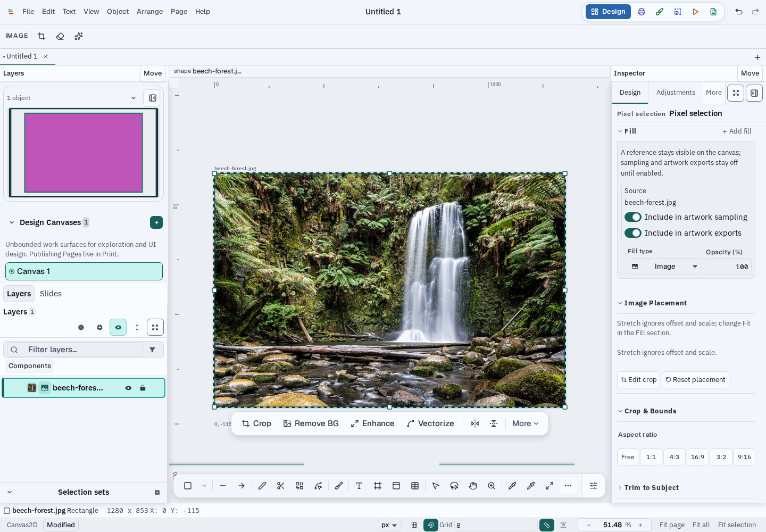Screen dimensions: 766x532
Task: Switch to the Adjustments tab
Action: tap(676, 93)
